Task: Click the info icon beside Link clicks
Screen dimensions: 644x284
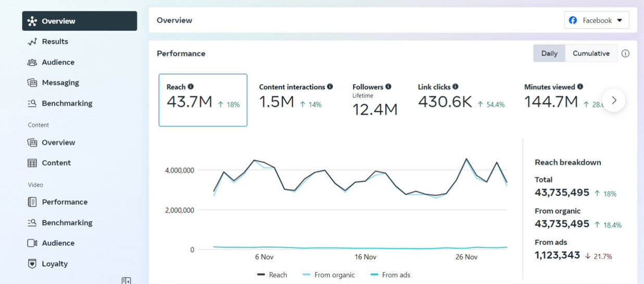Action: point(456,87)
